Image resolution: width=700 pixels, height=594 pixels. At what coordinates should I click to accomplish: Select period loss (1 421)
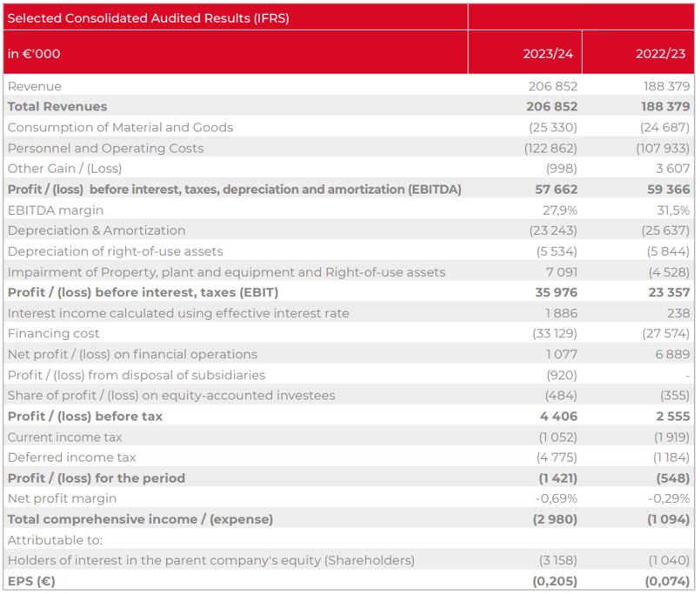[x=558, y=478]
